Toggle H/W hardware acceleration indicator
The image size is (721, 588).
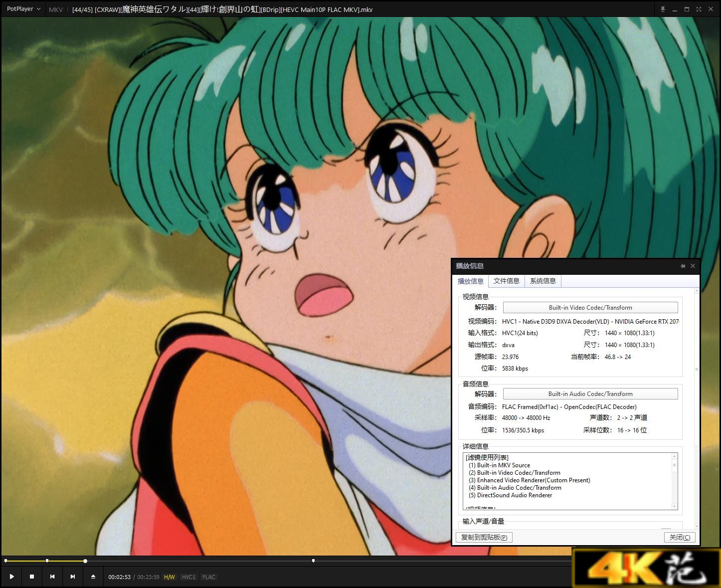click(170, 577)
